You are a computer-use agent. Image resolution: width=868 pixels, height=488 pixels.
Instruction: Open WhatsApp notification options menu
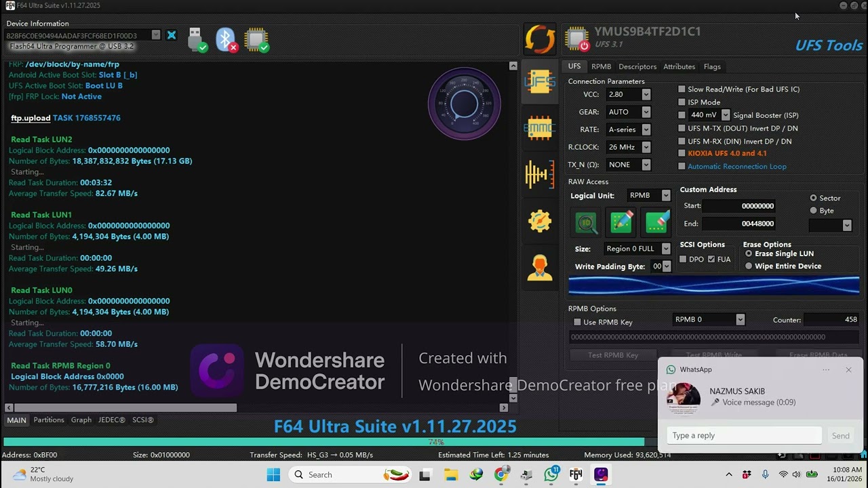pos(826,369)
